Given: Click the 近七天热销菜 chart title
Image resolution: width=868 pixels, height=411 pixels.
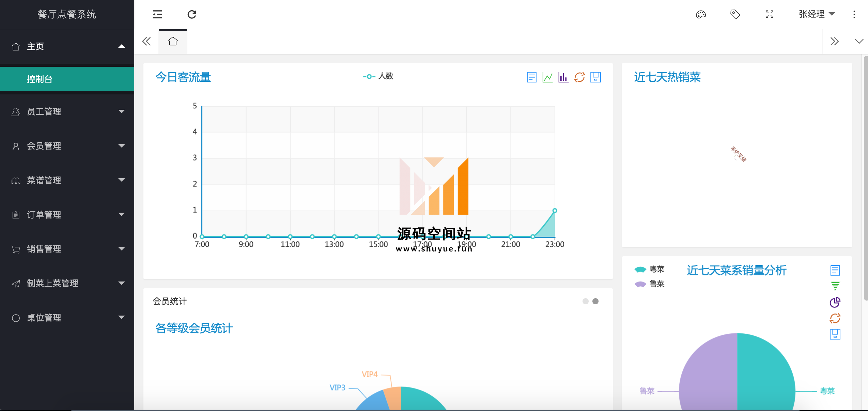Looking at the screenshot, I should [x=667, y=77].
